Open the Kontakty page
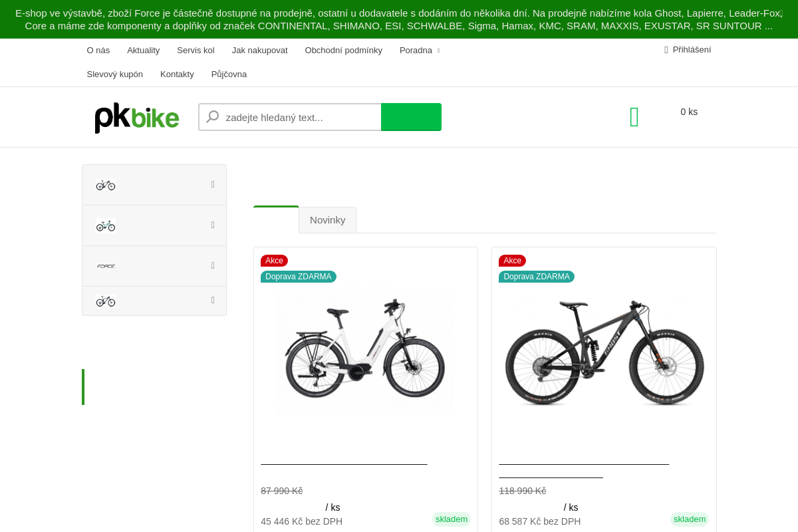Screen dimensions: 798x532 click(x=177, y=74)
